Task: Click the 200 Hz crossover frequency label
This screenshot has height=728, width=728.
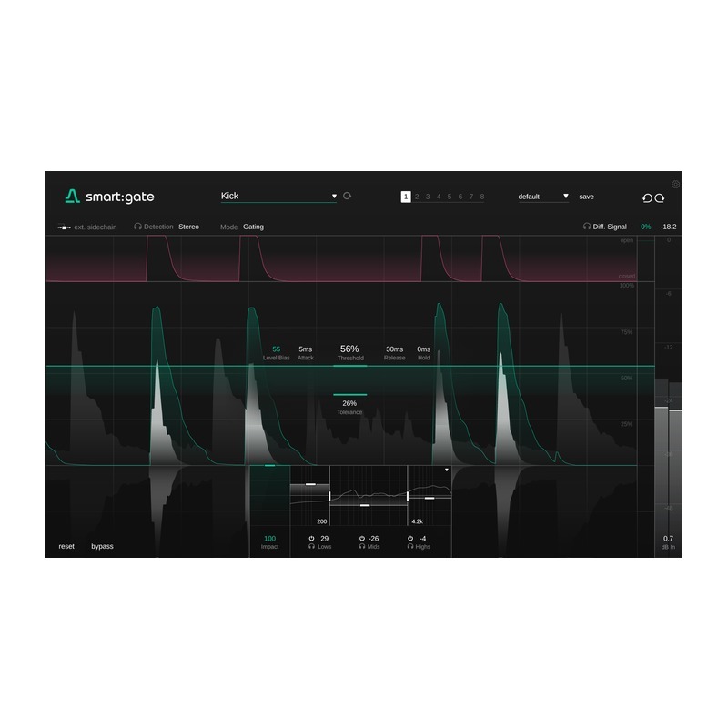Action: [x=322, y=521]
